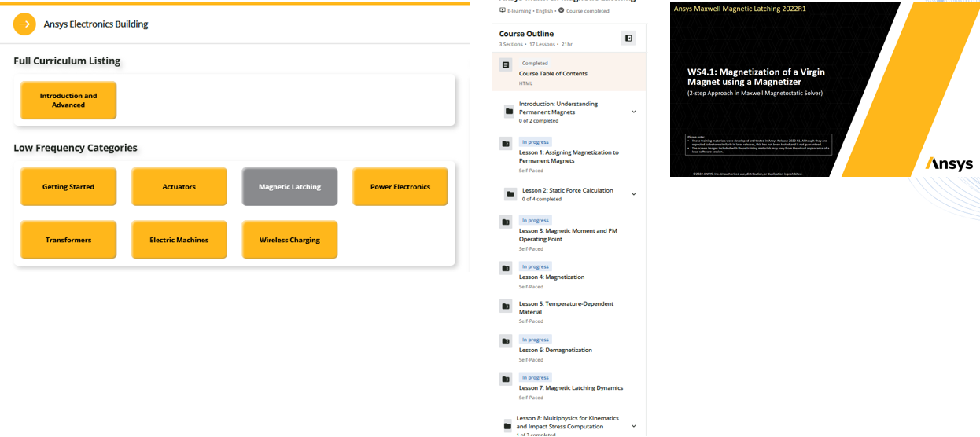Open the Power Electronics category
The height and width of the screenshot is (437, 980).
coord(400,187)
